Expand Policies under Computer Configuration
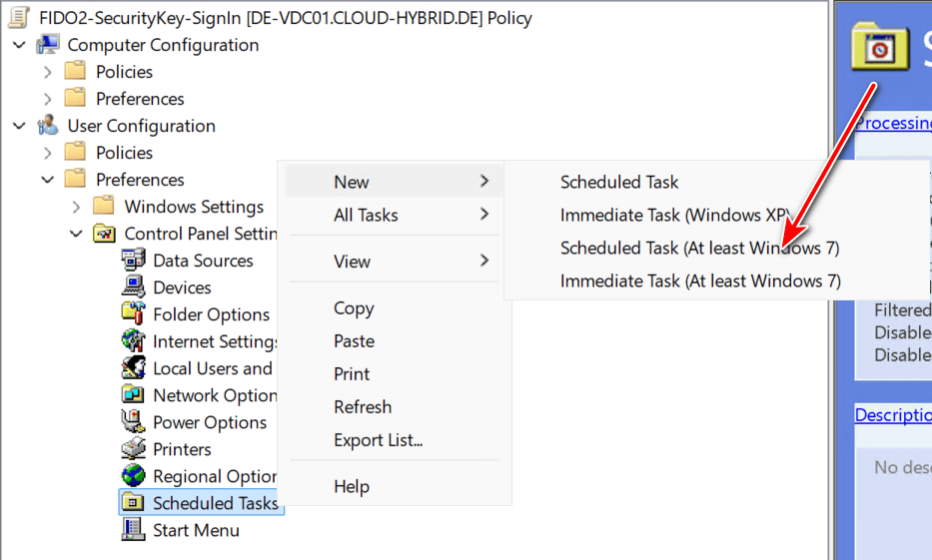This screenshot has width=932, height=560. 48,72
